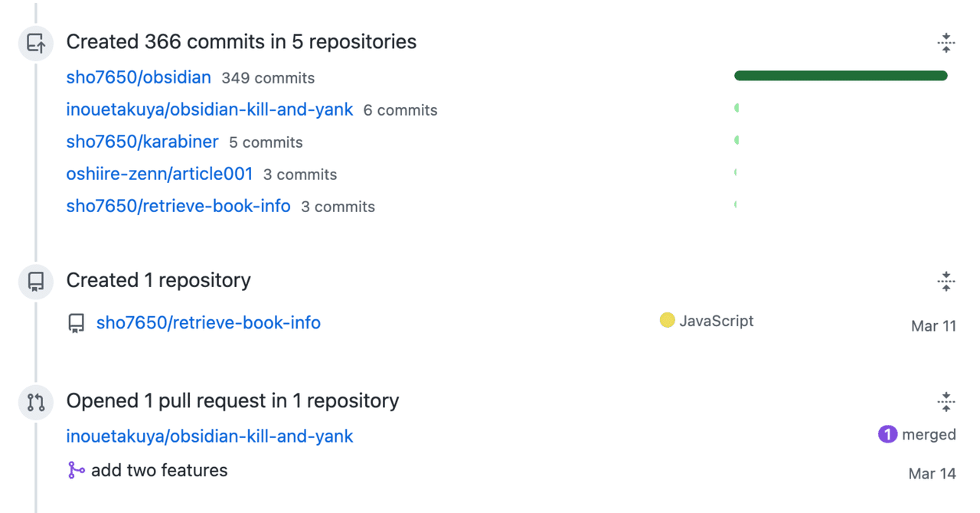This screenshot has height=513, width=980.
Task: Click the yellow JavaScript language dot
Action: (667, 320)
